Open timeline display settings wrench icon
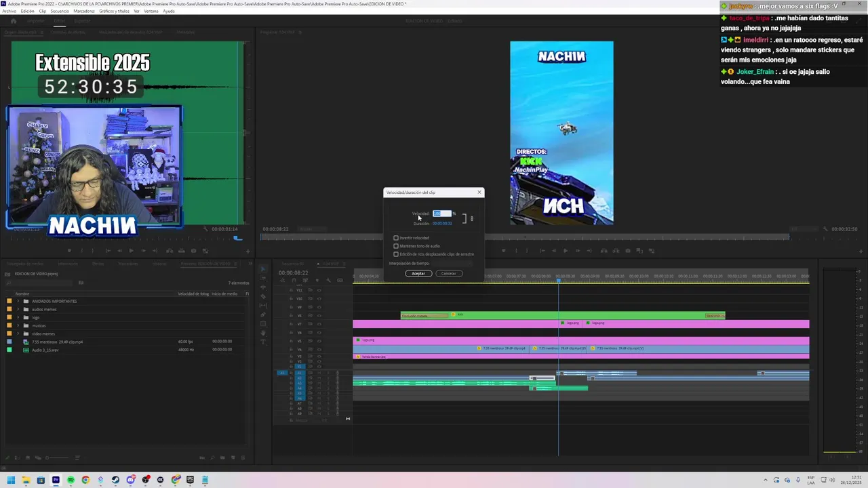Viewport: 868px width, 488px height. pyautogui.click(x=328, y=280)
